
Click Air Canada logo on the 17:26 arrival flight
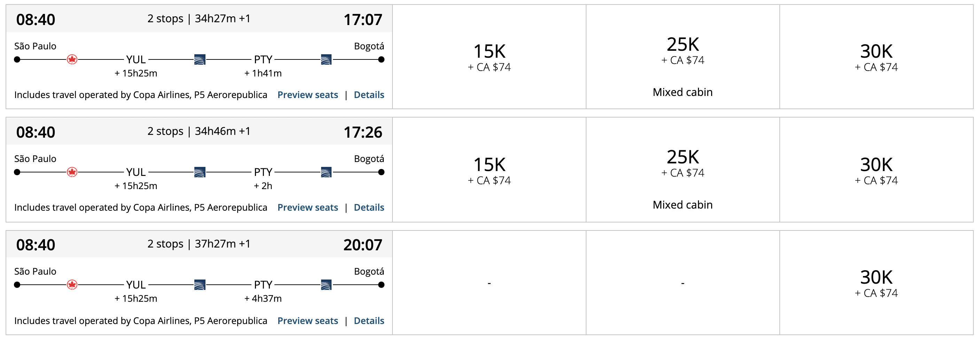click(72, 172)
